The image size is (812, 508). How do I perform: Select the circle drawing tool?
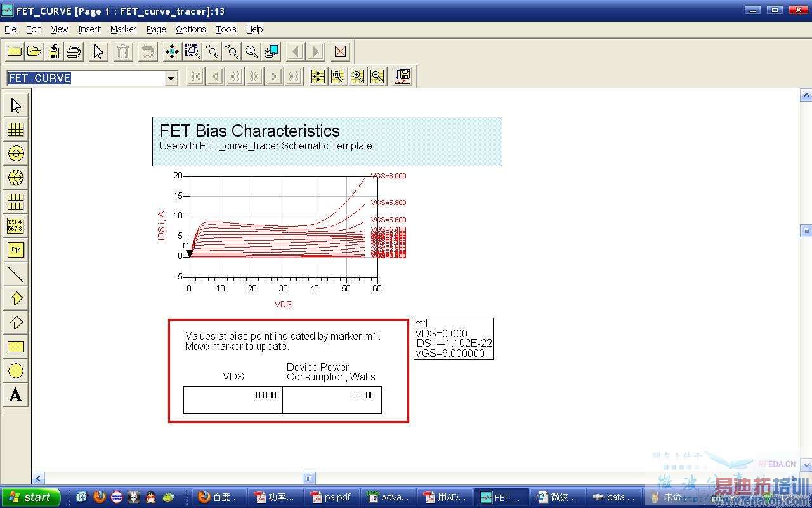click(x=16, y=371)
